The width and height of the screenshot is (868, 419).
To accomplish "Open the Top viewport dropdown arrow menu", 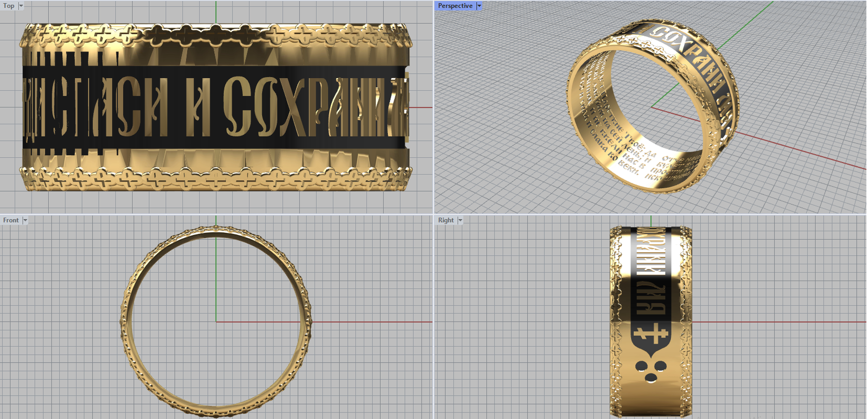I will point(21,6).
